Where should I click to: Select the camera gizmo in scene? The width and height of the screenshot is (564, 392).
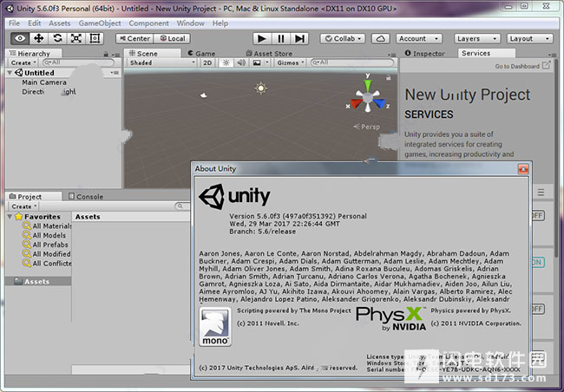[x=204, y=95]
